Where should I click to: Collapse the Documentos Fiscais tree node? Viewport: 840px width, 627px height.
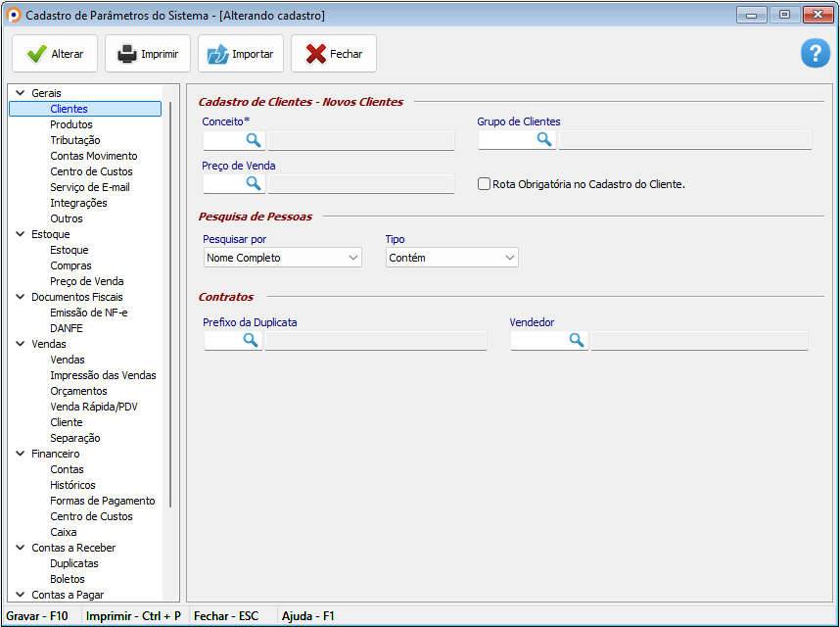(x=20, y=297)
